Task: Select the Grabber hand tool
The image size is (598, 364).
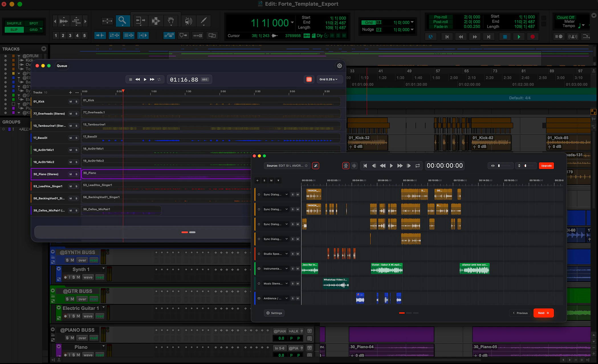Action: (x=171, y=21)
